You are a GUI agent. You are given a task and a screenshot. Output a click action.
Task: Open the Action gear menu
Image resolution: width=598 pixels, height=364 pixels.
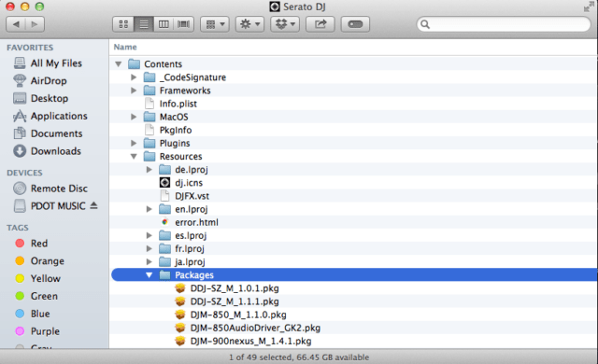tap(249, 24)
